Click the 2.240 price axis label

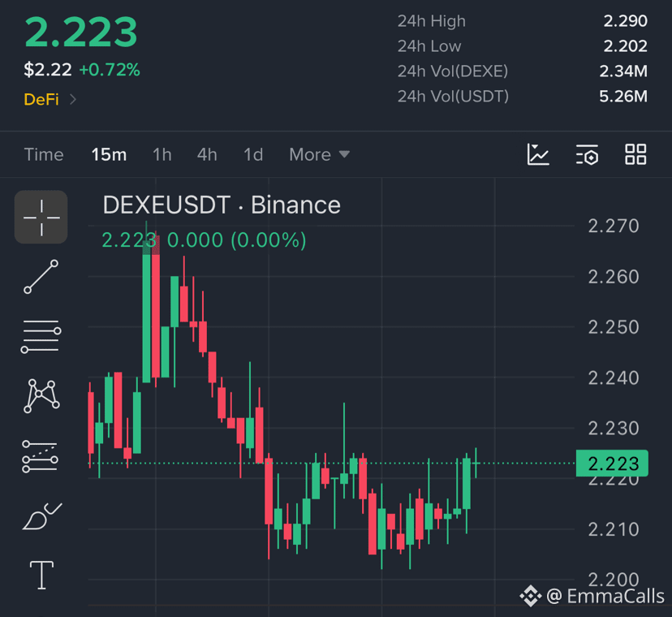tap(614, 378)
